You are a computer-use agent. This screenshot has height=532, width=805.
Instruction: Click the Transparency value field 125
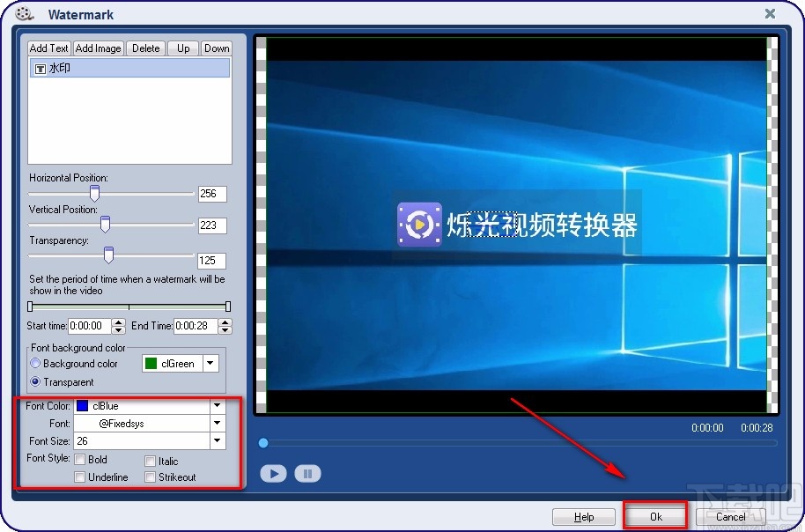click(211, 261)
